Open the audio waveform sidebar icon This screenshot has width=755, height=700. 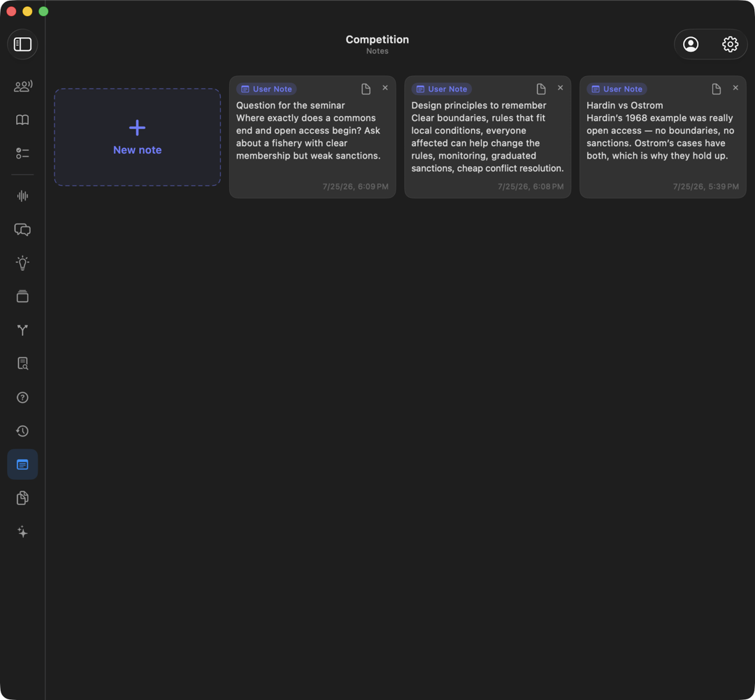[x=22, y=196]
